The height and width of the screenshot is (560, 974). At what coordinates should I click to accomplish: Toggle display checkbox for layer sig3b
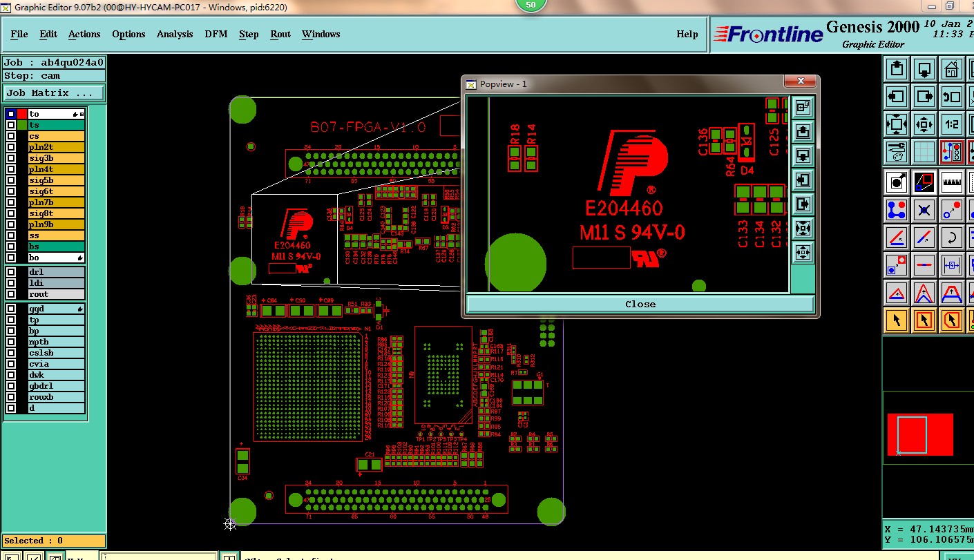pos(10,158)
